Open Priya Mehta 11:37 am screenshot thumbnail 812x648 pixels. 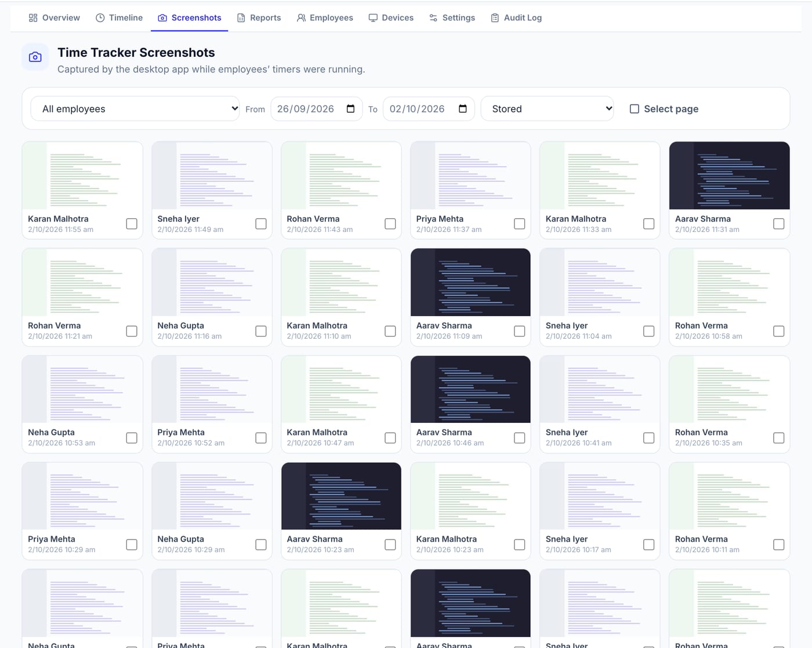pos(470,176)
